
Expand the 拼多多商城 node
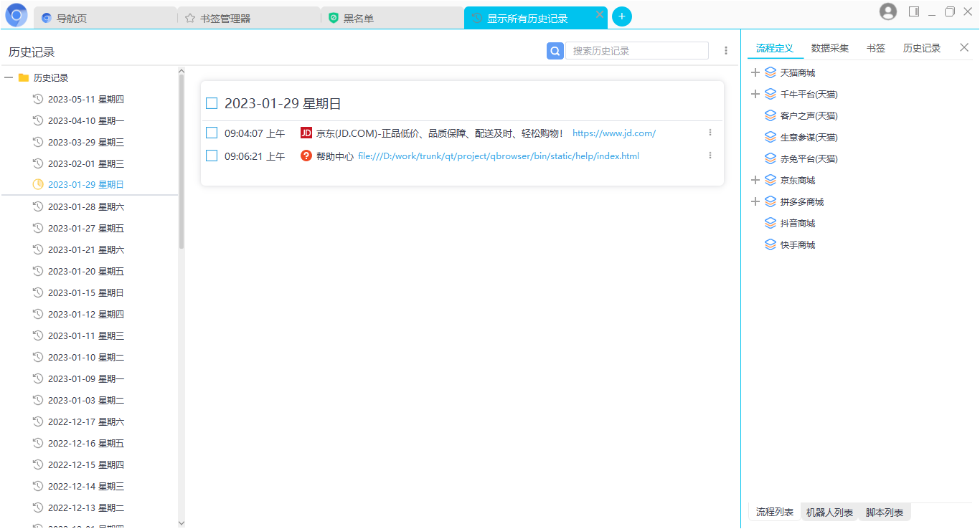pos(755,201)
